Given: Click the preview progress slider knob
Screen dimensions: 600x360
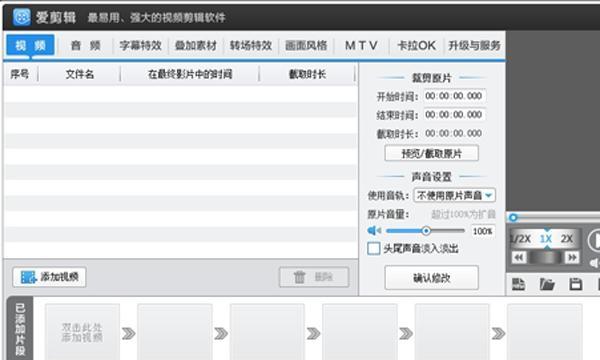Looking at the screenshot, I should pos(513,218).
